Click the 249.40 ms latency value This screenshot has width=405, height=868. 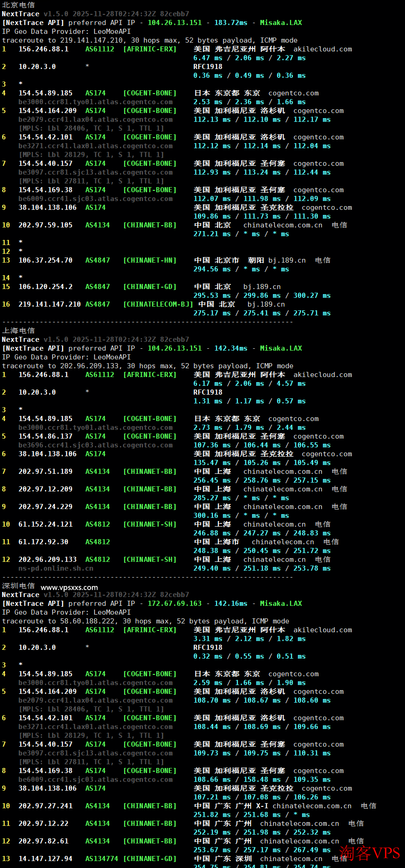212,568
